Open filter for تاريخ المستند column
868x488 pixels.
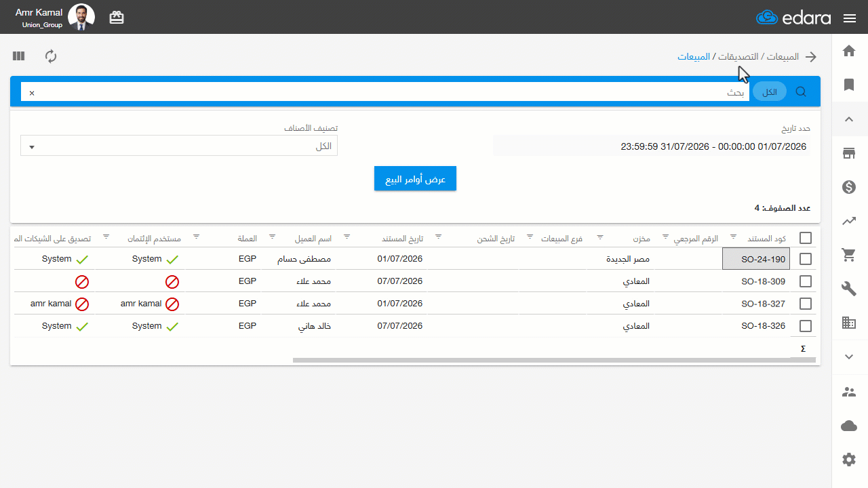pos(347,237)
